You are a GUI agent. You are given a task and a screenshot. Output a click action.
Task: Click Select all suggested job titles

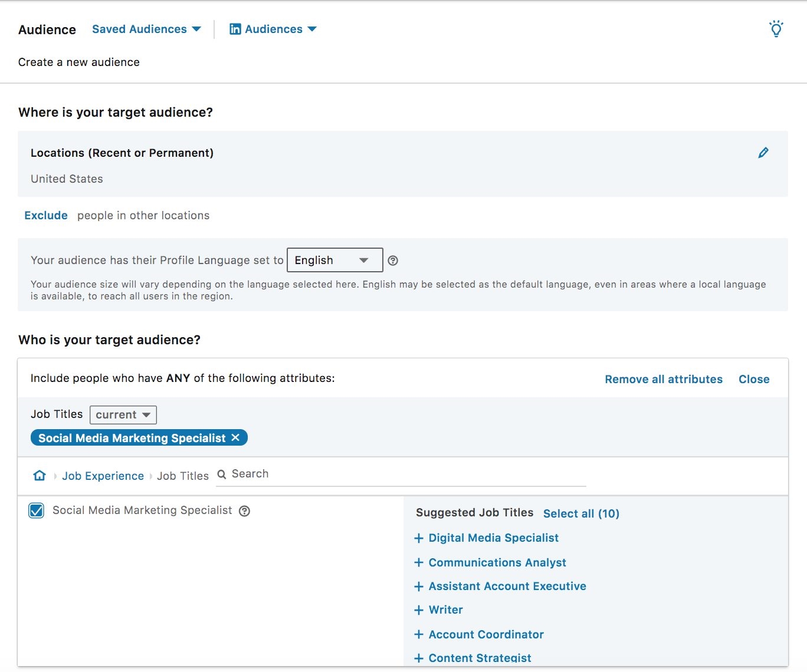point(581,513)
